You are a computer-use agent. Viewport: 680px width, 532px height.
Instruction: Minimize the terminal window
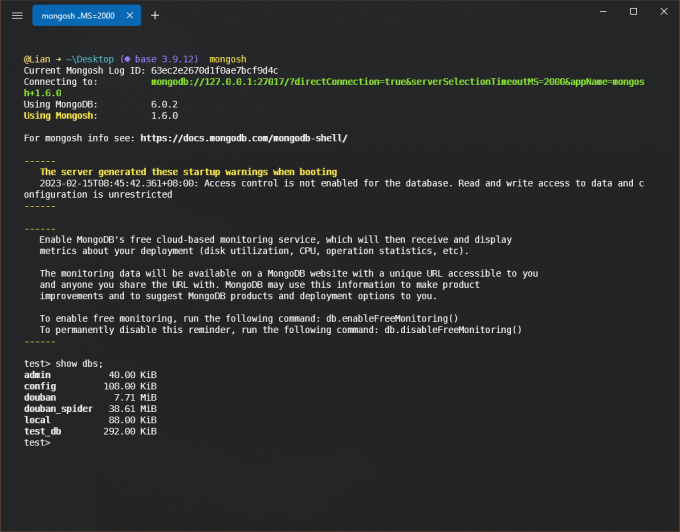[x=603, y=12]
